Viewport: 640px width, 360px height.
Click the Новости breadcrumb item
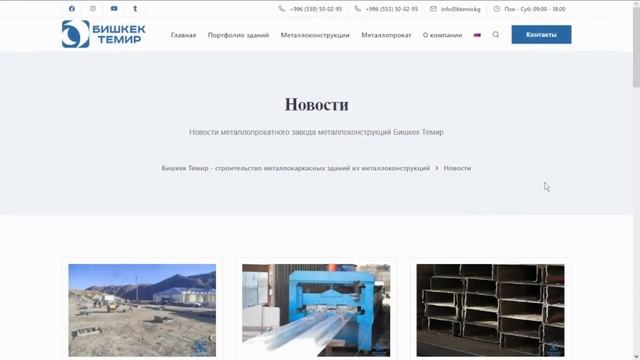pyautogui.click(x=457, y=168)
